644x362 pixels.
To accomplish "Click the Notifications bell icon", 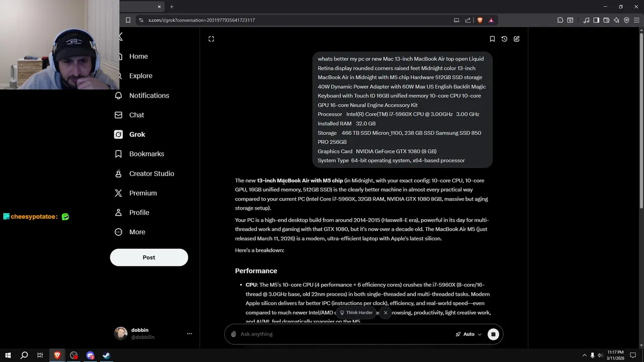I will 118,96.
